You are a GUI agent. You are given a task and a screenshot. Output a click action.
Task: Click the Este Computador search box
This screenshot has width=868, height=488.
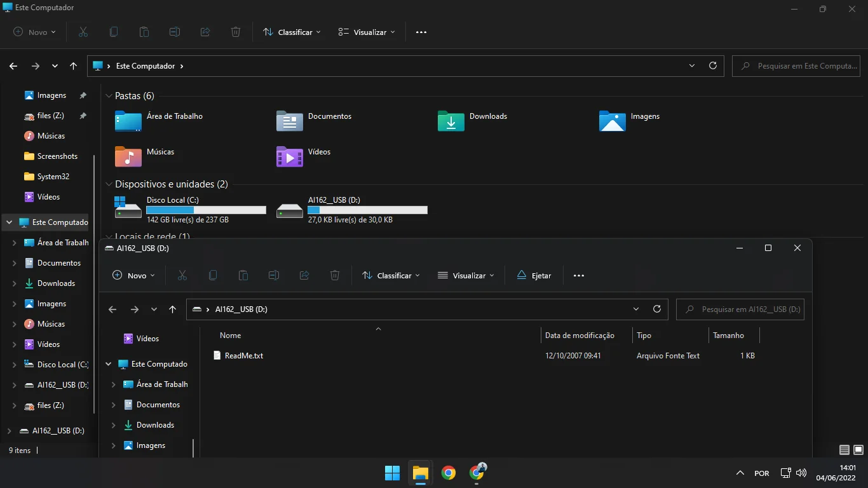tap(796, 66)
